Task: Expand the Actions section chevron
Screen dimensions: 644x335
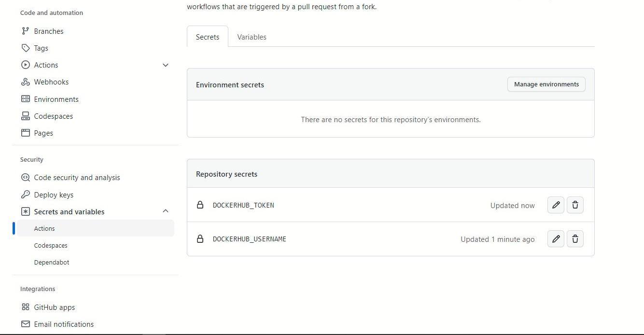Action: tap(166, 65)
